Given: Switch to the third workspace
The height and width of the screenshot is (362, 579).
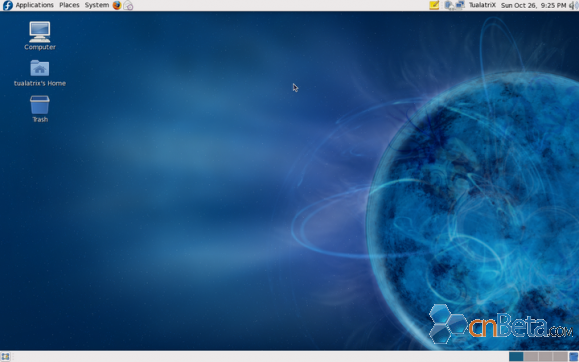Looking at the screenshot, I should coord(545,356).
